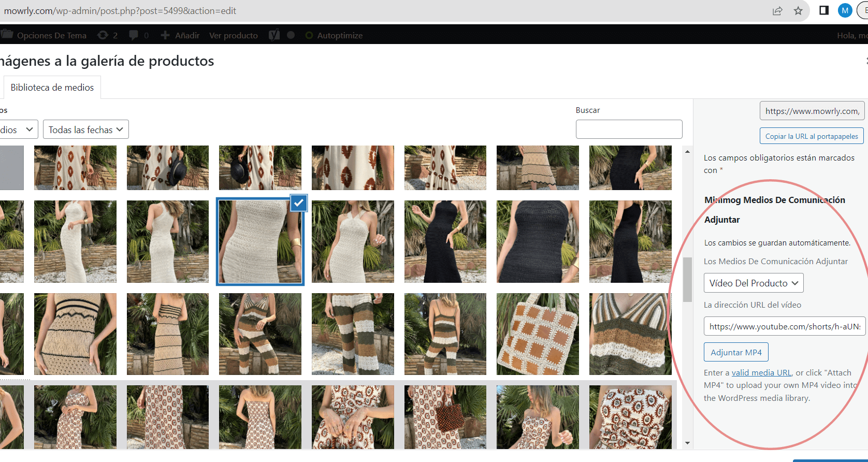Open Vídeo Del Producto dropdown
The image size is (868, 462).
(x=754, y=283)
